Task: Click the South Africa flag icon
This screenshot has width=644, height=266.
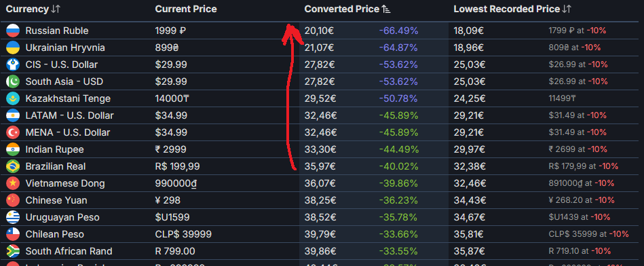Action: (x=13, y=251)
